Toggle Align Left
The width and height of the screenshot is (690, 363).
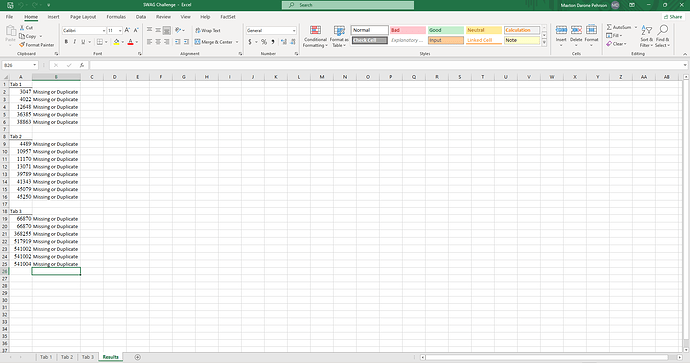pyautogui.click(x=150, y=42)
